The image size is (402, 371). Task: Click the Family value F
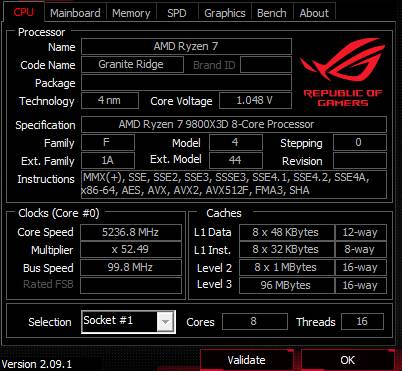pyautogui.click(x=108, y=143)
